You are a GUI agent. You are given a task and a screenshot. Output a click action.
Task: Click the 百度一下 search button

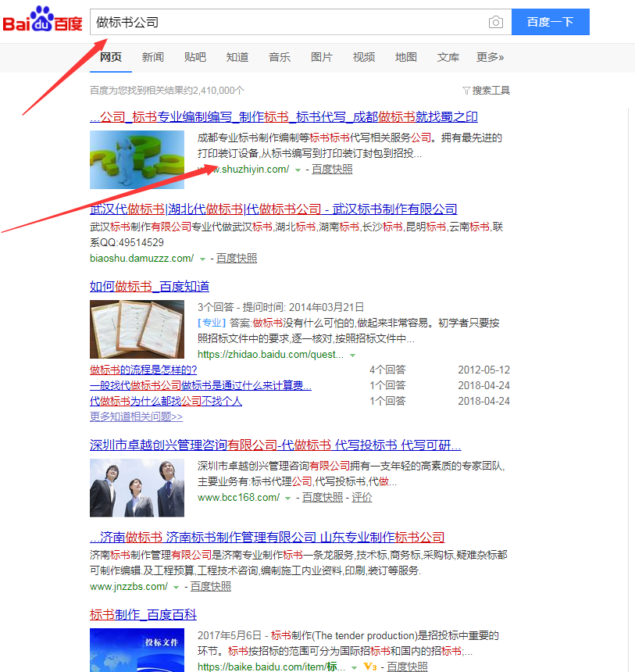pyautogui.click(x=550, y=22)
